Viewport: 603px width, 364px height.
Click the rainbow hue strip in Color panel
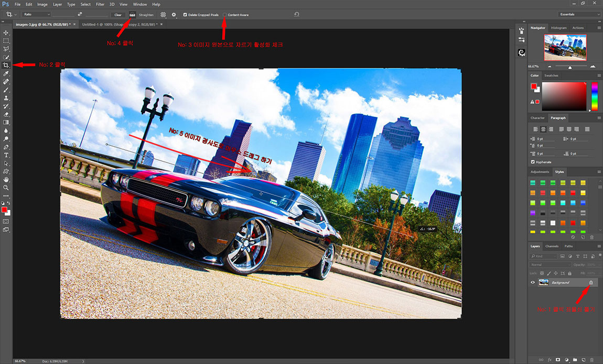click(x=595, y=96)
